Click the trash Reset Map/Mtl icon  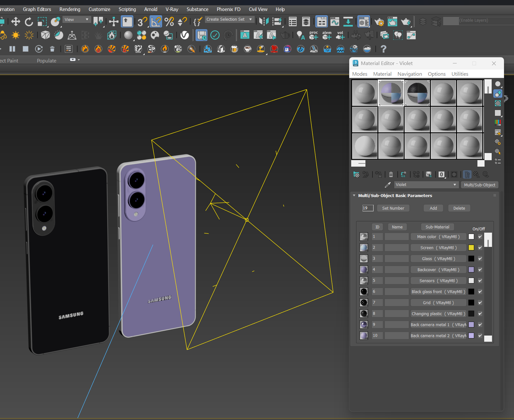click(391, 175)
